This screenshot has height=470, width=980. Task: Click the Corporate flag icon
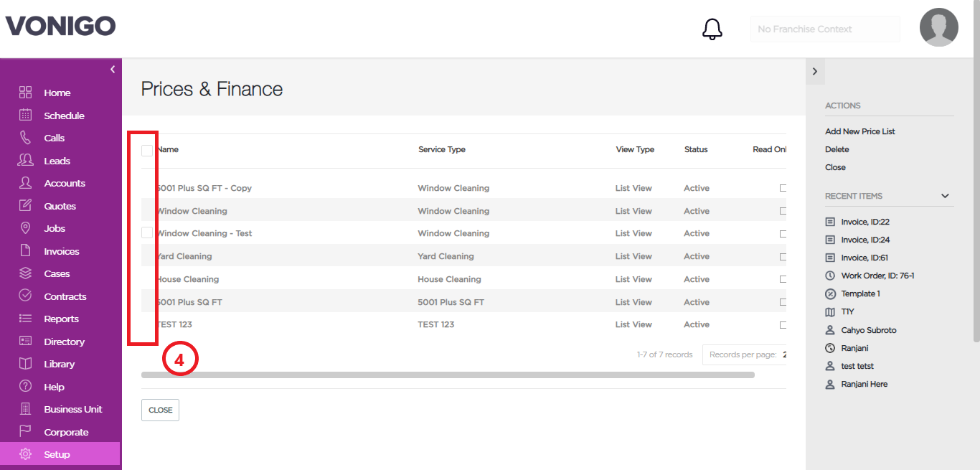25,431
